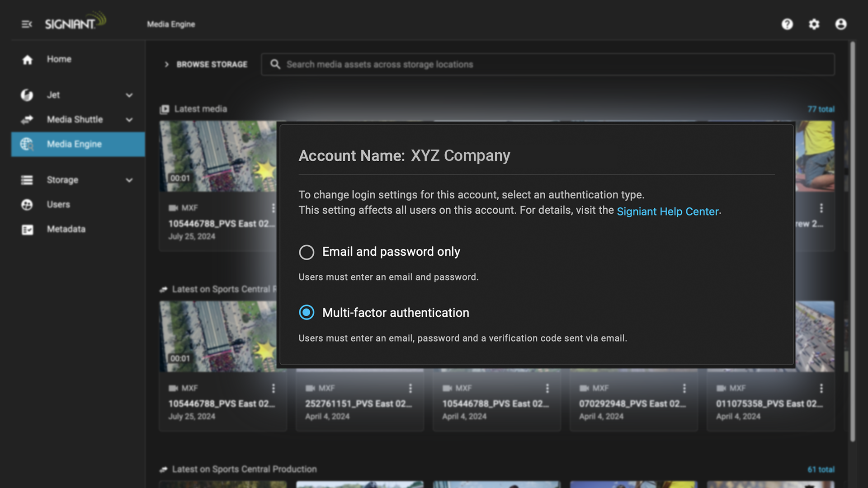Select Multi-factor authentication radio button
This screenshot has height=488, width=868.
307,313
